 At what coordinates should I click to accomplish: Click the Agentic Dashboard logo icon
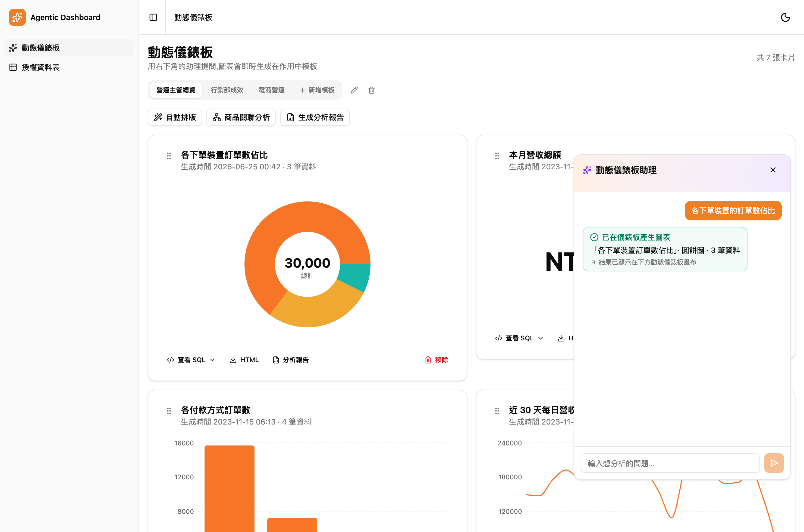tap(17, 17)
